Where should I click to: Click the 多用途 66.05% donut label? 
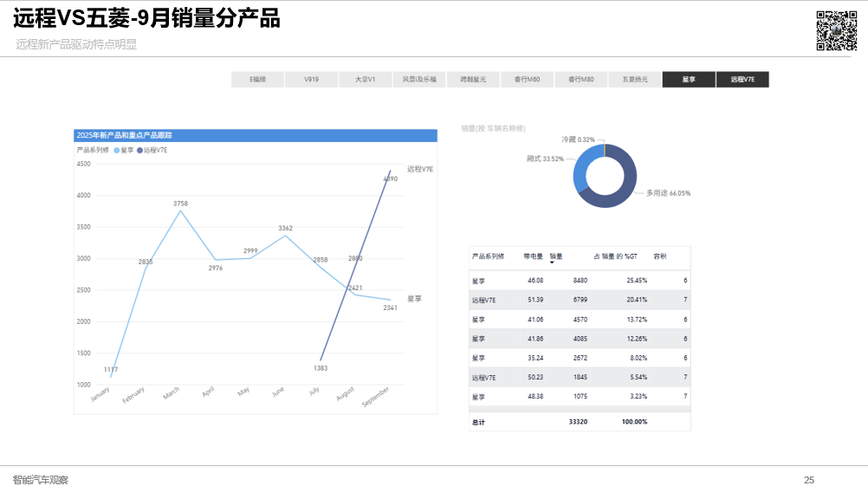coord(668,193)
